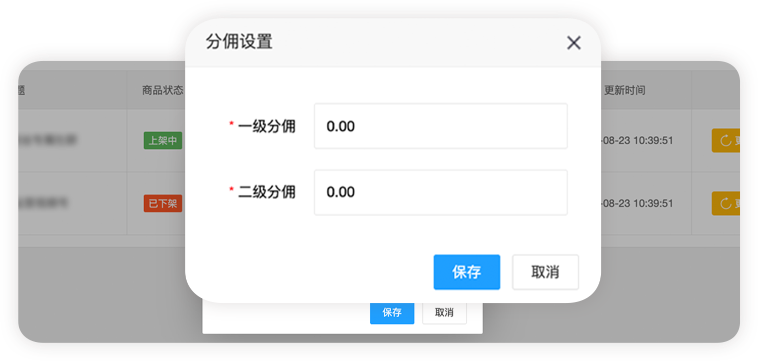Click update time in 上架中 row
The width and height of the screenshot is (758, 361).
point(637,141)
